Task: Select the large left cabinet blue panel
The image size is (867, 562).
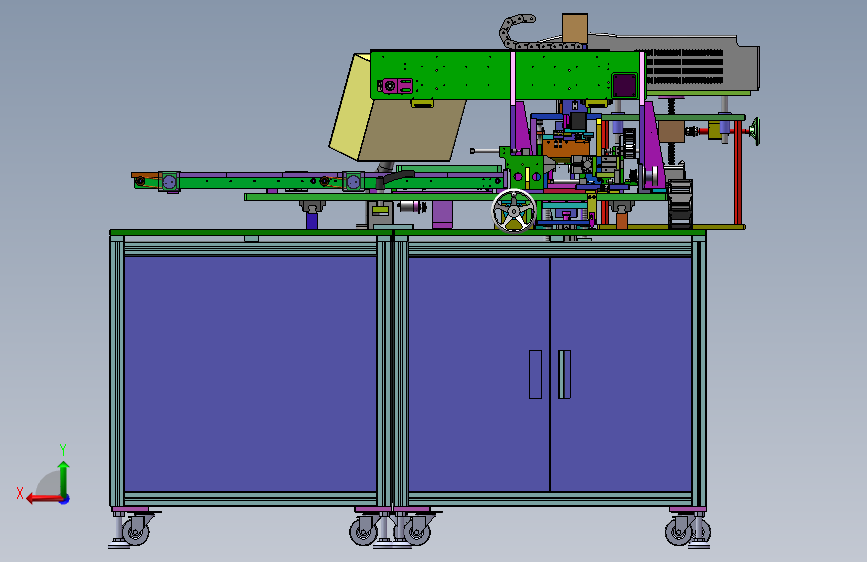Action: pos(250,374)
